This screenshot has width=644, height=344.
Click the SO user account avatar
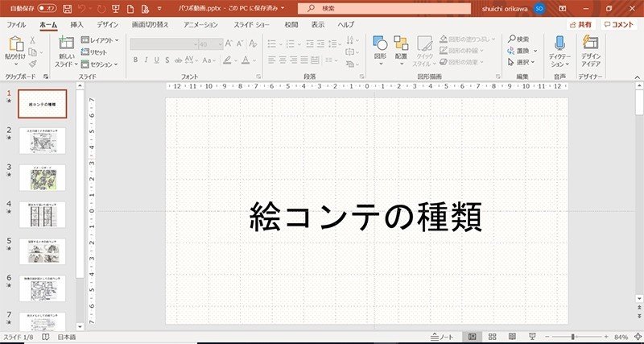(x=539, y=8)
